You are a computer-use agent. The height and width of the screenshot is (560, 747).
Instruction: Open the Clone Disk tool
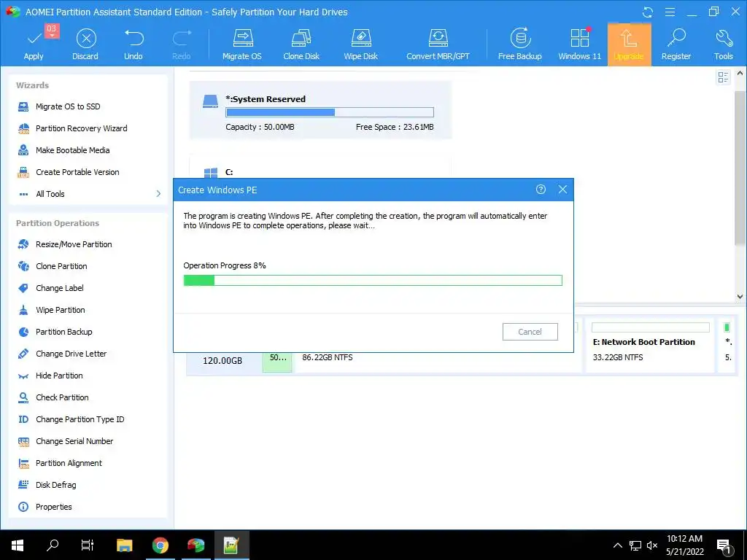coord(301,44)
